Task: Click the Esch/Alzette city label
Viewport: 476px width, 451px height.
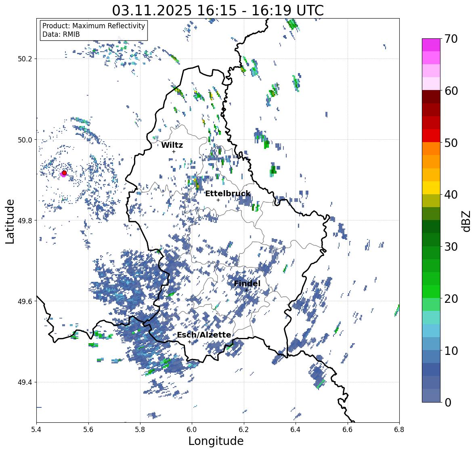Action: (204, 335)
